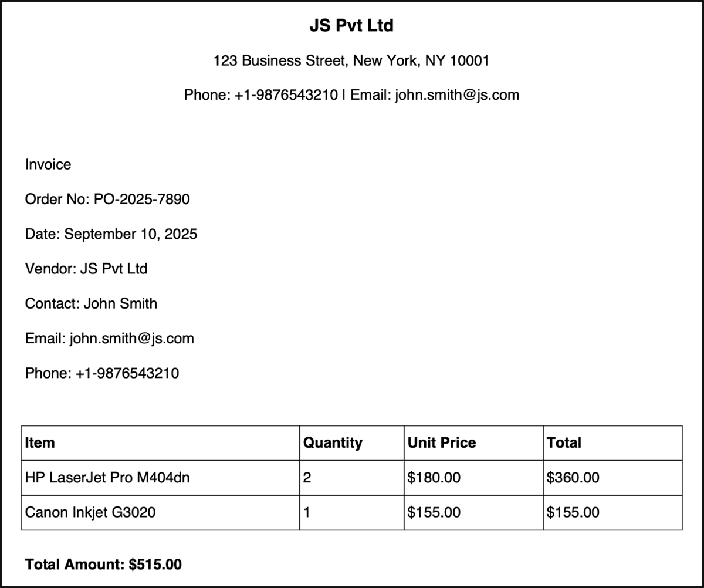Click order number PO-2025-7890
Viewport: 704px width, 588px height.
tap(141, 200)
